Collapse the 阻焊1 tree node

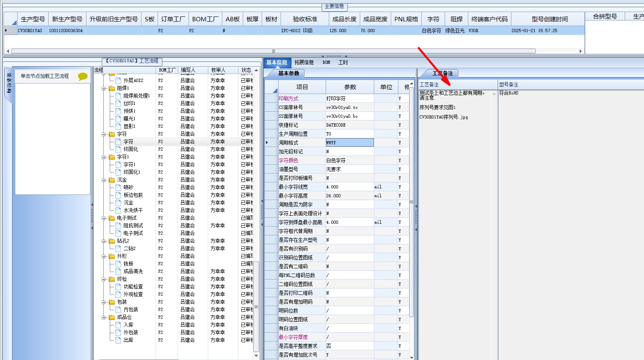click(104, 88)
